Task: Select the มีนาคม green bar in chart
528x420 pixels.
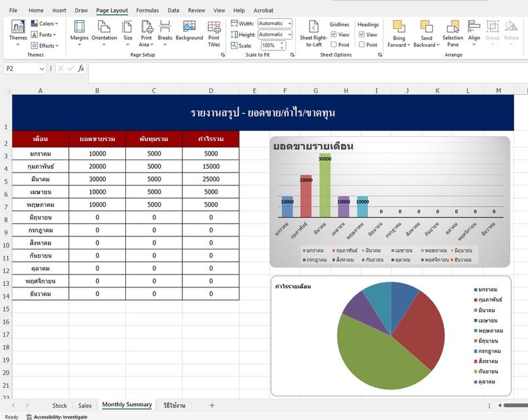Action: click(x=325, y=185)
